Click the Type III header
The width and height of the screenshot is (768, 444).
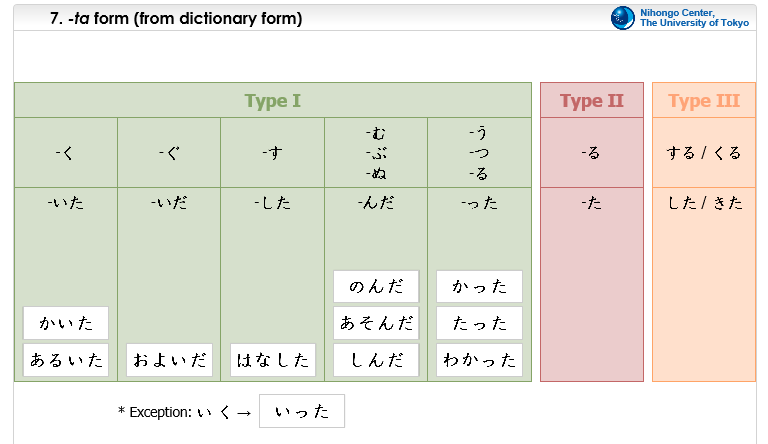[704, 100]
